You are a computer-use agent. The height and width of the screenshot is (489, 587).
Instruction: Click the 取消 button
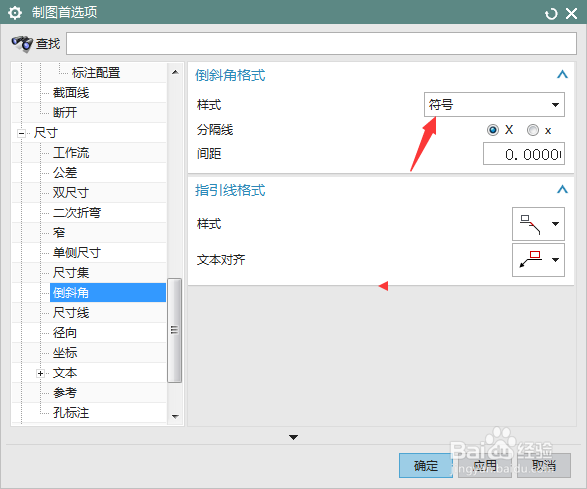pyautogui.click(x=544, y=465)
